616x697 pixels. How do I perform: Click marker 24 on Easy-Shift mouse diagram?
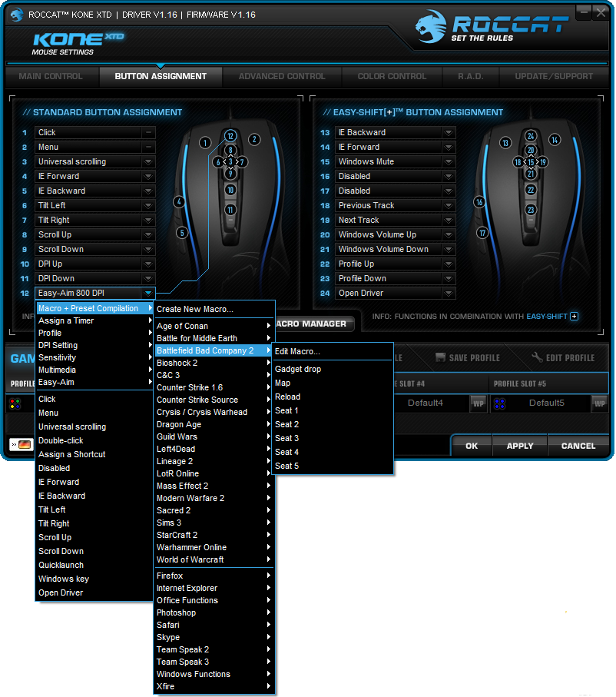pos(531,136)
